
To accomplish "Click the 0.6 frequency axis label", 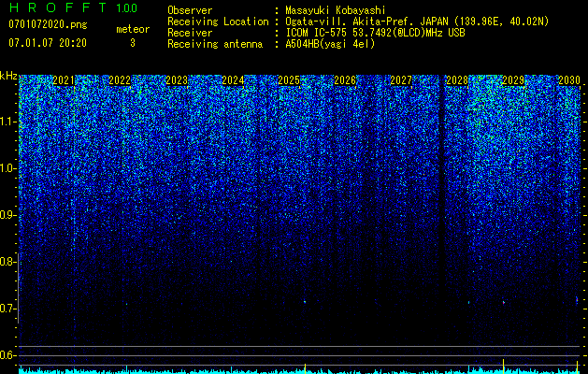I will point(7,355).
